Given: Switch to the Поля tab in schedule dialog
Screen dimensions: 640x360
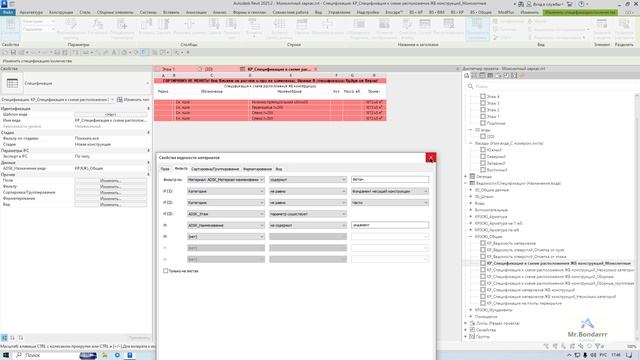Looking at the screenshot, I should coord(164,169).
